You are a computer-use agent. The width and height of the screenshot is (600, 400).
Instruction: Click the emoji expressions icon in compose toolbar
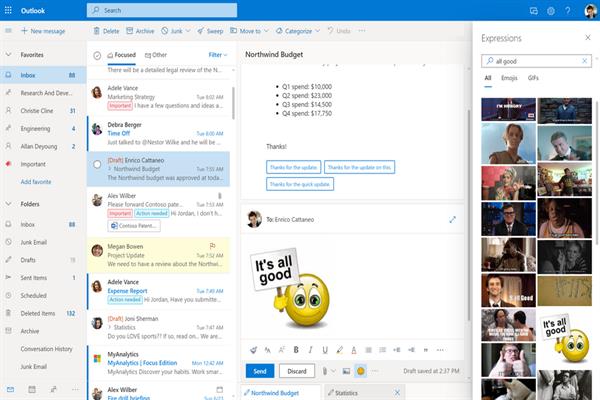pos(360,371)
